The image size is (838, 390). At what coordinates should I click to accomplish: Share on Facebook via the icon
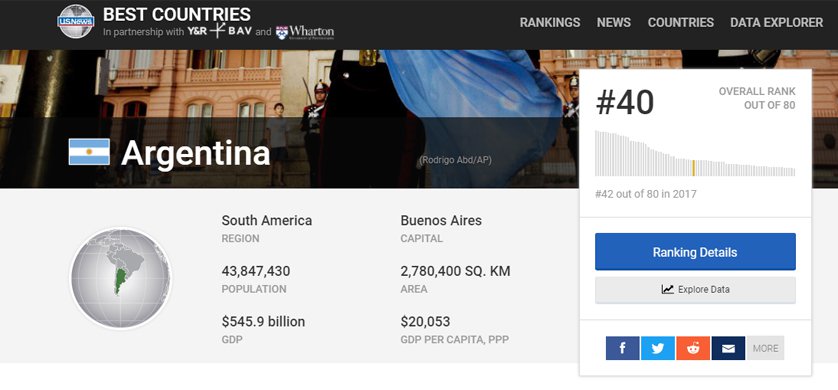click(623, 348)
